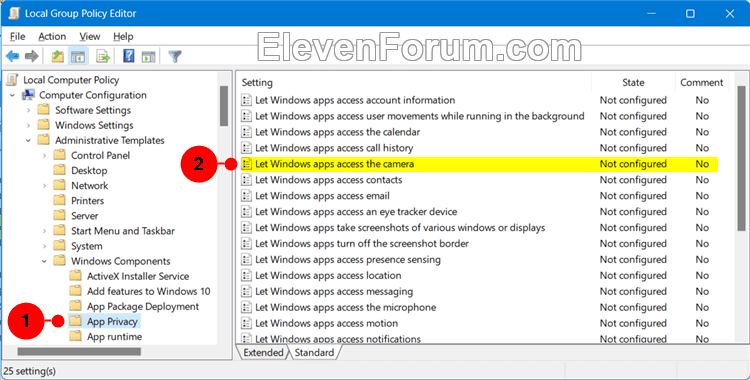Click Not configured state of camera setting
Screen dimensions: 750x380
633,164
